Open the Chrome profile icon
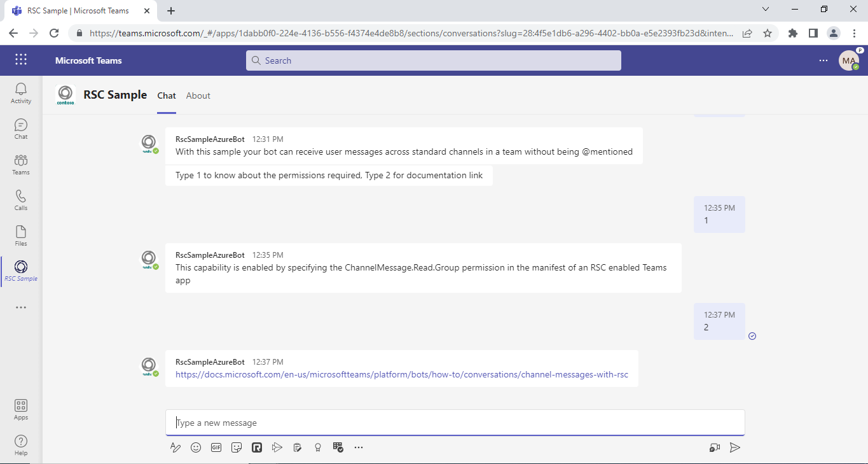This screenshot has width=868, height=464. (x=833, y=33)
